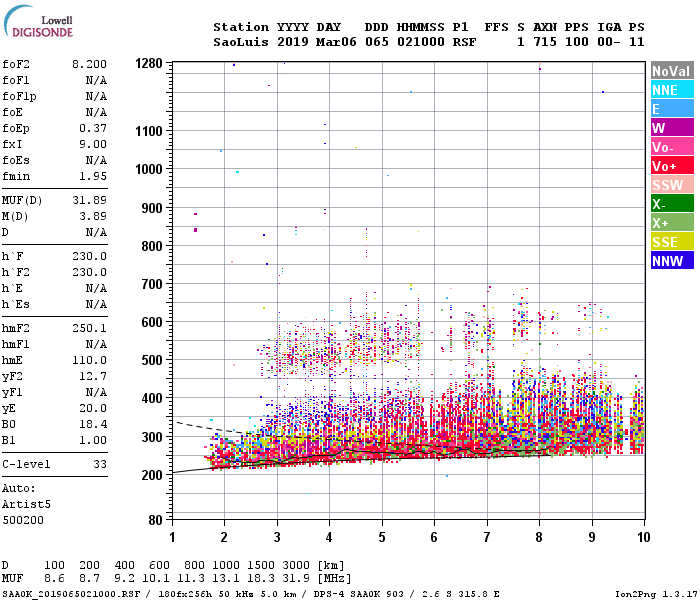Click the yF2 value 12.7
The image size is (700, 600).
(93, 376)
